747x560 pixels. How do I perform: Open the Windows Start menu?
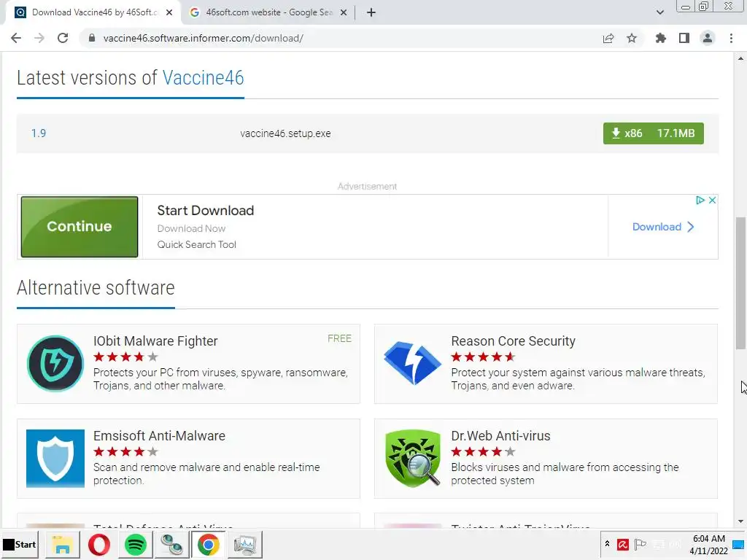20,544
